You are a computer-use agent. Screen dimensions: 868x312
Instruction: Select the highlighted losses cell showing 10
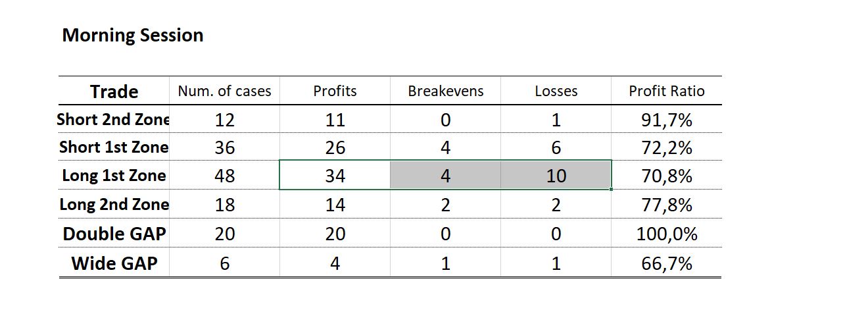tap(556, 176)
